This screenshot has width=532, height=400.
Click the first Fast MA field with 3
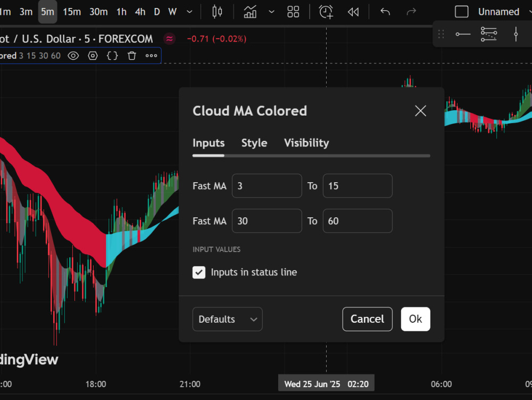click(x=267, y=186)
